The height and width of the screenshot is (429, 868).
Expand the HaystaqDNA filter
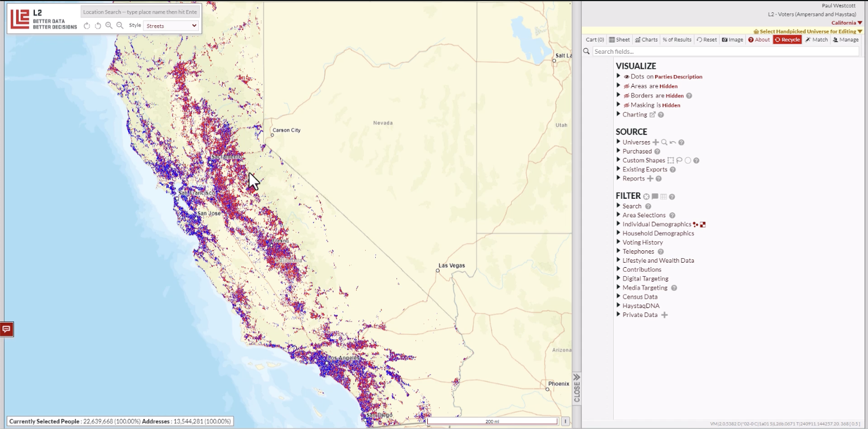[x=618, y=306]
